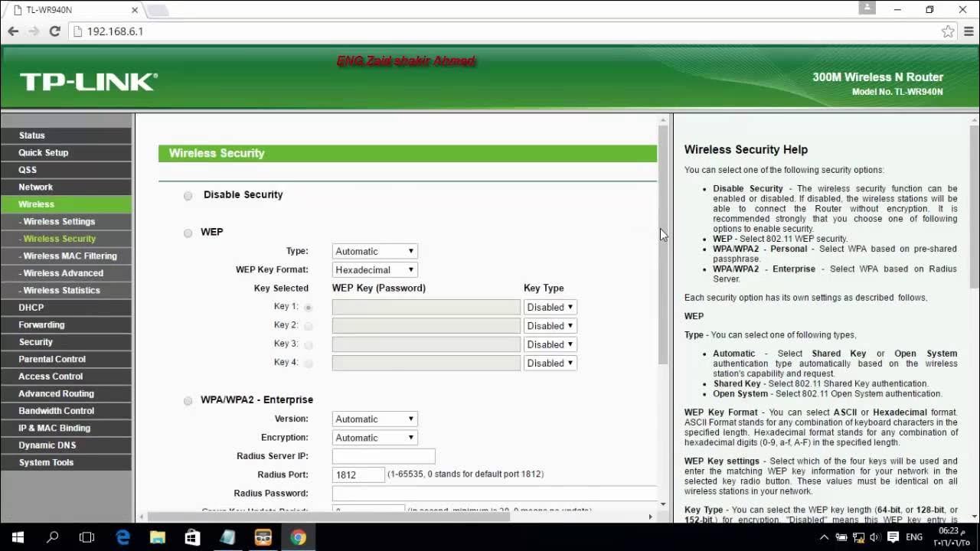
Task: Open Forwarding menu item
Action: click(x=66, y=324)
